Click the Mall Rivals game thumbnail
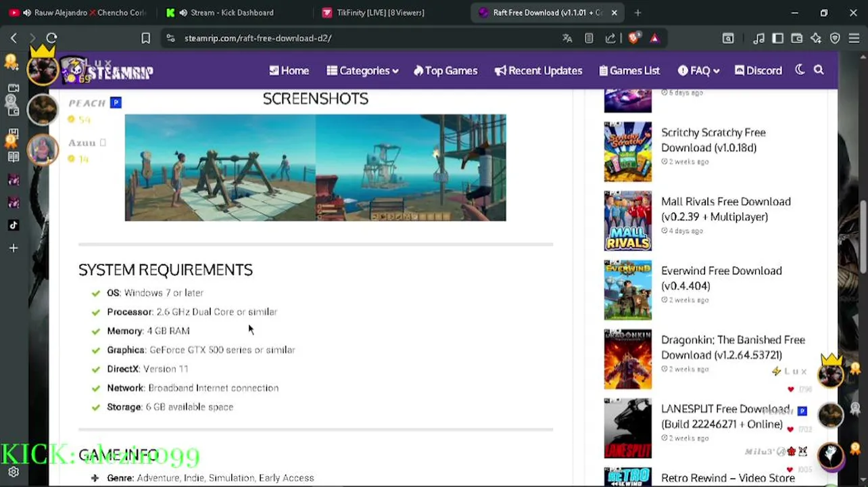 point(628,221)
